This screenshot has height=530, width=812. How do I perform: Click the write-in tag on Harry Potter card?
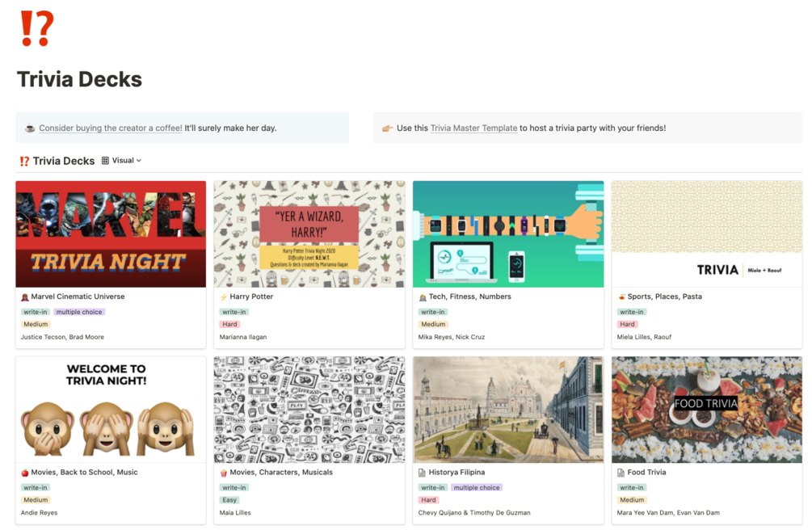234,312
